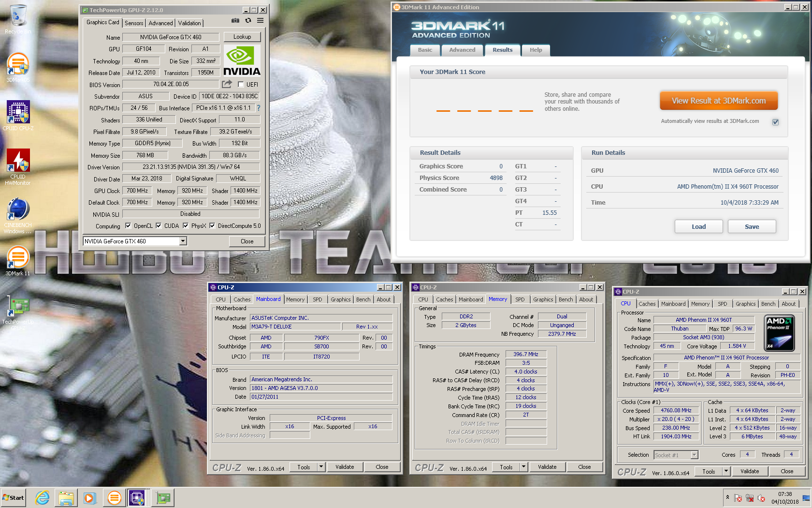The height and width of the screenshot is (508, 812).
Task: Click the Load button in Run Details
Action: 699,226
